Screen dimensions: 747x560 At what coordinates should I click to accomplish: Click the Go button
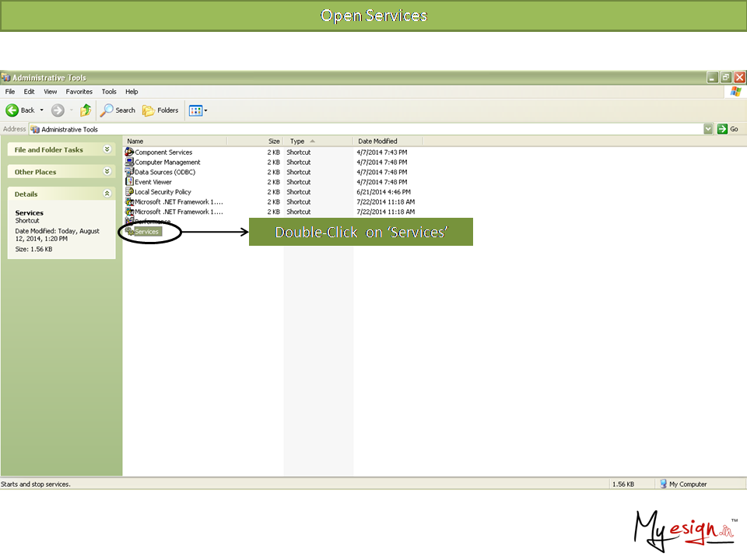(x=728, y=129)
